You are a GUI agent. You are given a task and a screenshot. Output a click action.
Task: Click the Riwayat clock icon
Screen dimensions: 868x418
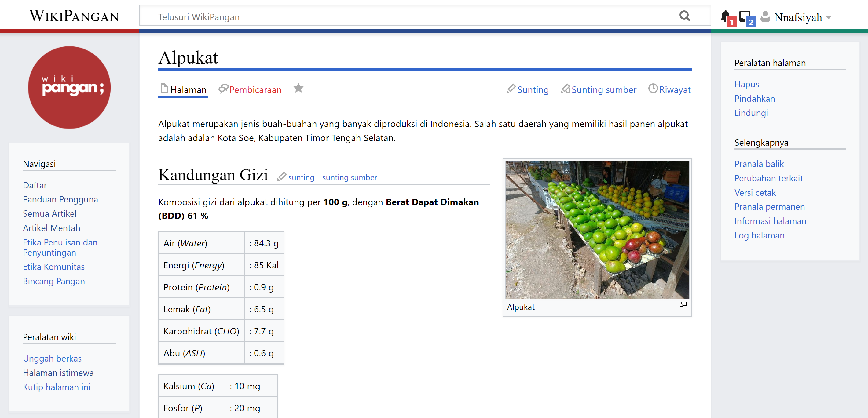click(x=653, y=89)
